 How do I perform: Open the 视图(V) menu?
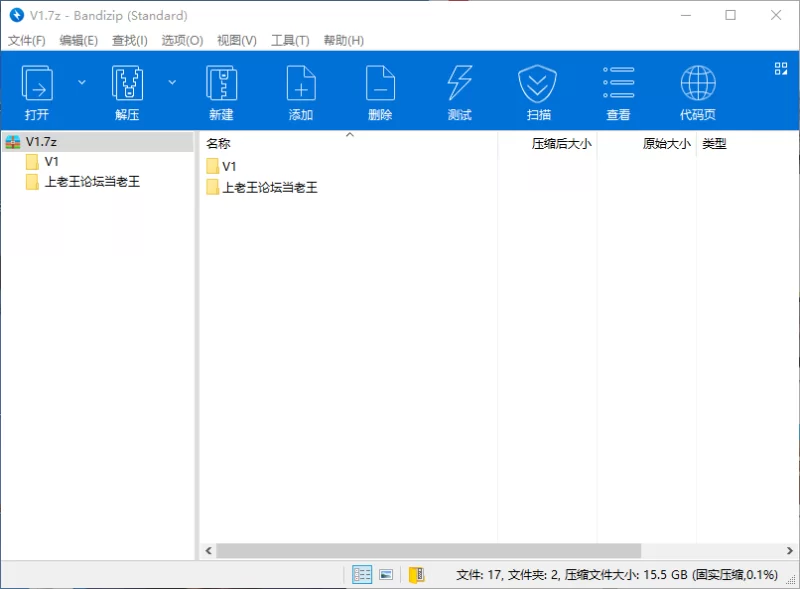click(x=237, y=40)
